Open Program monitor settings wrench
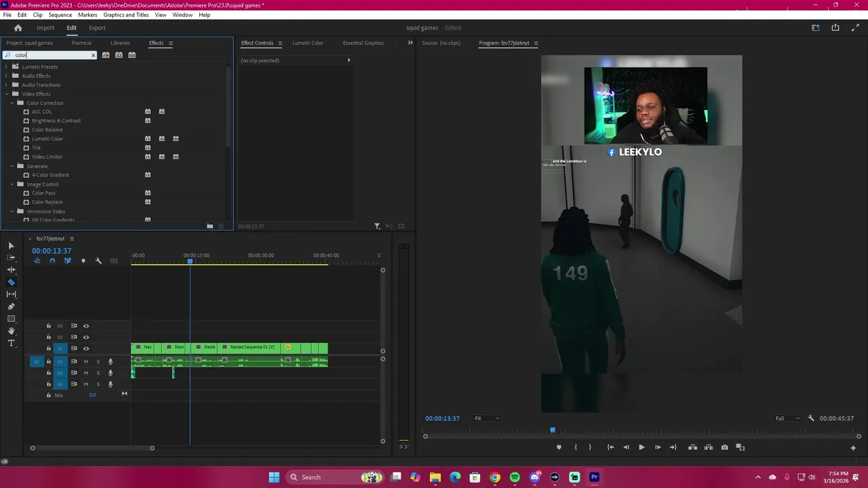The image size is (868, 488). tap(811, 418)
